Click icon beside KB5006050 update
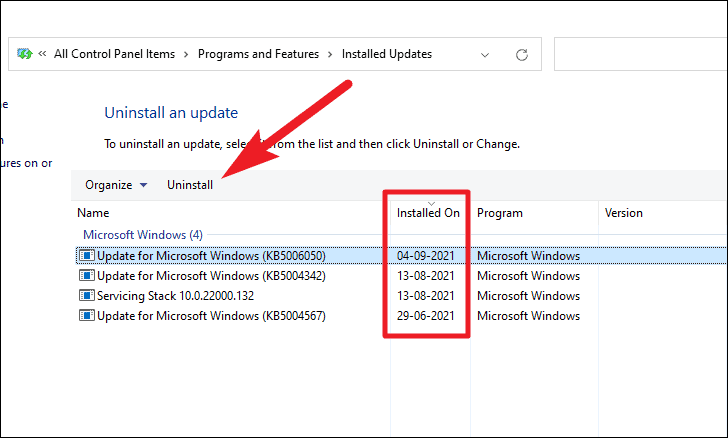728x438 pixels. (86, 255)
